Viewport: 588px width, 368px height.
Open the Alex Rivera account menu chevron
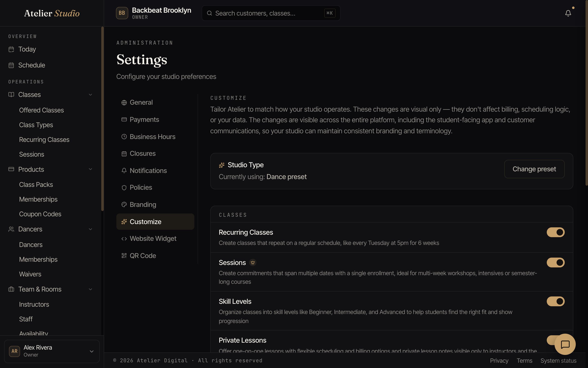92,351
